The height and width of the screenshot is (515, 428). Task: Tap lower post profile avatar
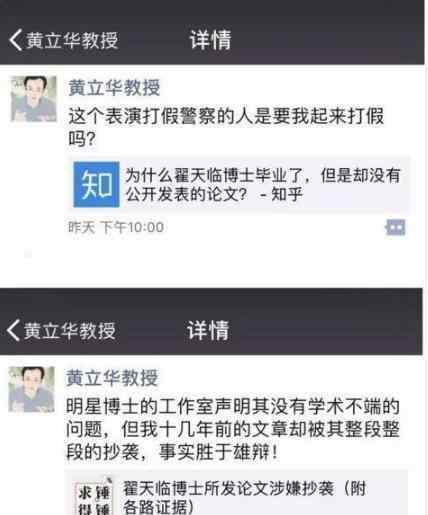[31, 389]
